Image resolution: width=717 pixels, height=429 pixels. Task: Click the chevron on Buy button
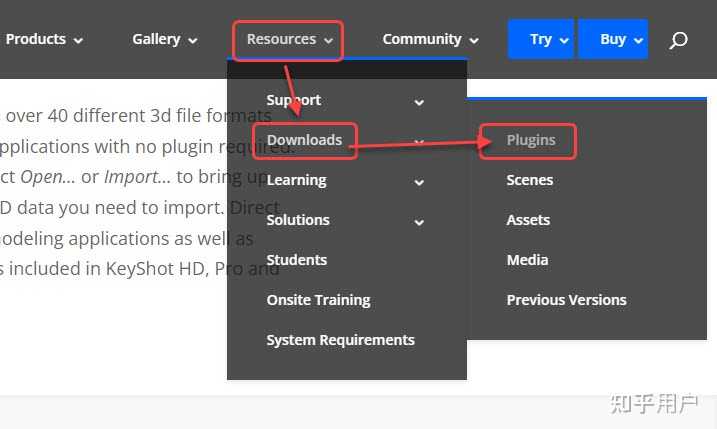click(x=638, y=41)
